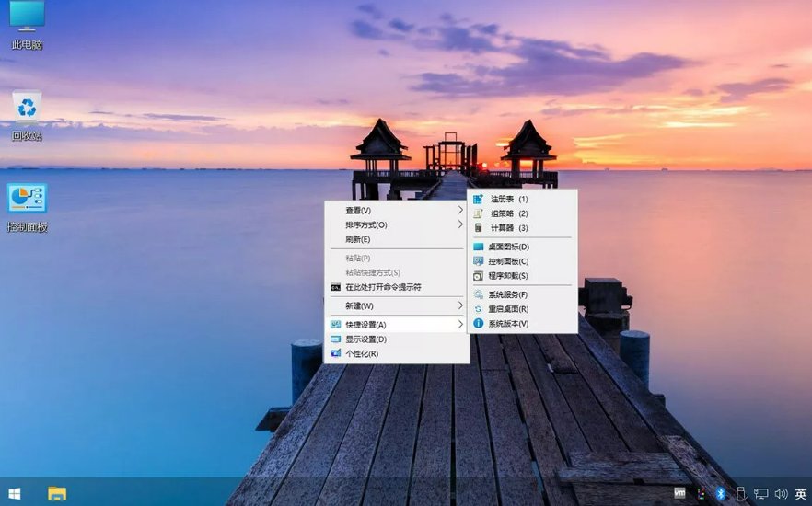Switch input language via 英 indicator

(x=801, y=494)
